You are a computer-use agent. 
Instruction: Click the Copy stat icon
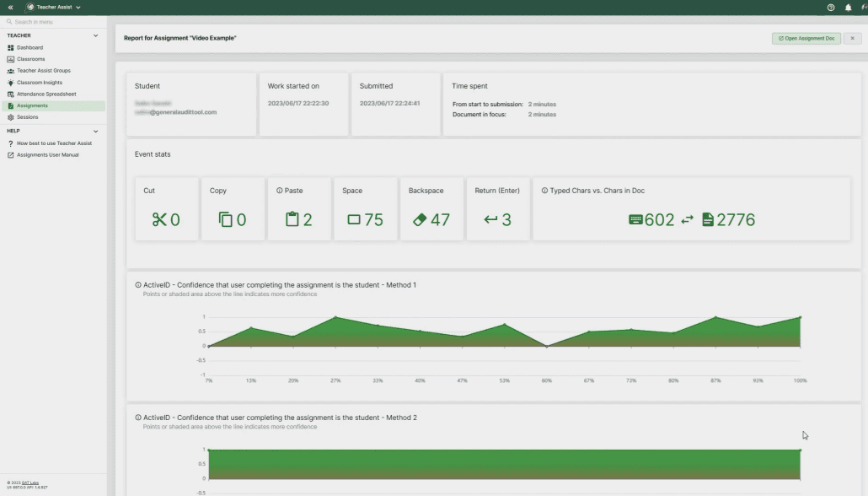(225, 219)
